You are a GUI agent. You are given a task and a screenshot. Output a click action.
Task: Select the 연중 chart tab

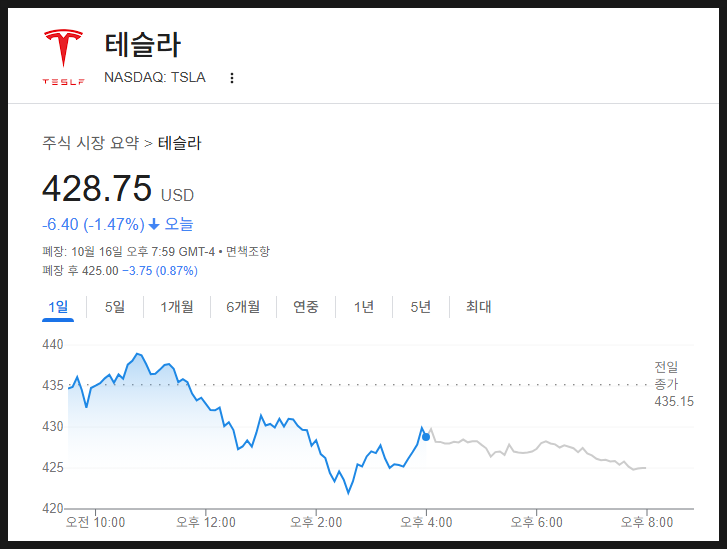point(306,307)
